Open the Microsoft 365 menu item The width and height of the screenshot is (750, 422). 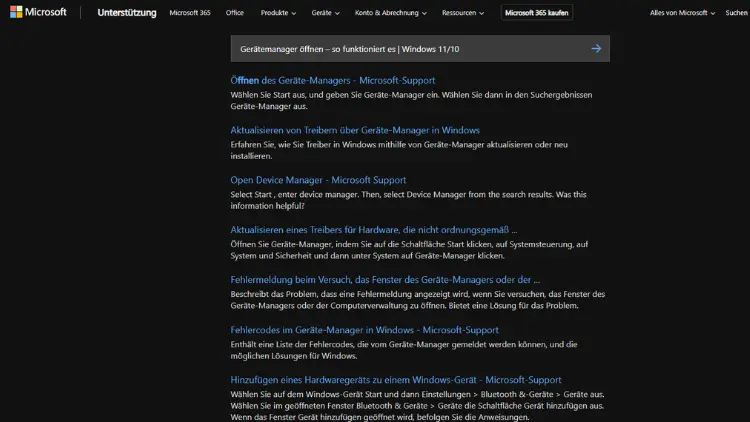[190, 13]
